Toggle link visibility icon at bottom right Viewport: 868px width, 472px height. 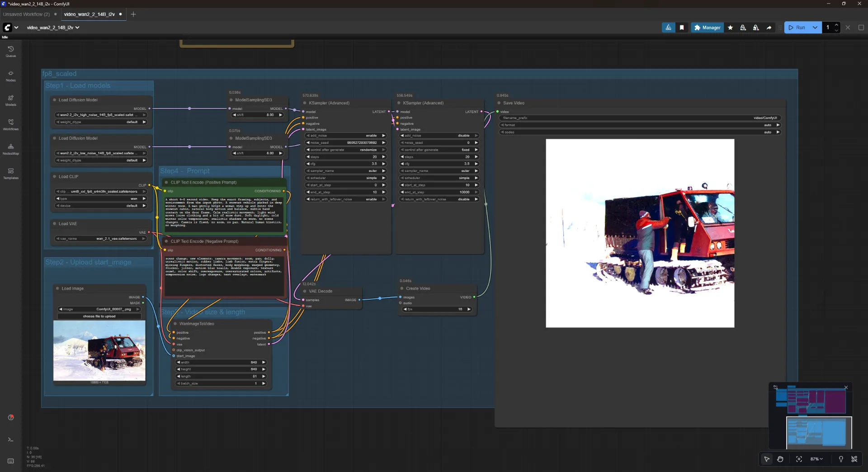(x=854, y=459)
